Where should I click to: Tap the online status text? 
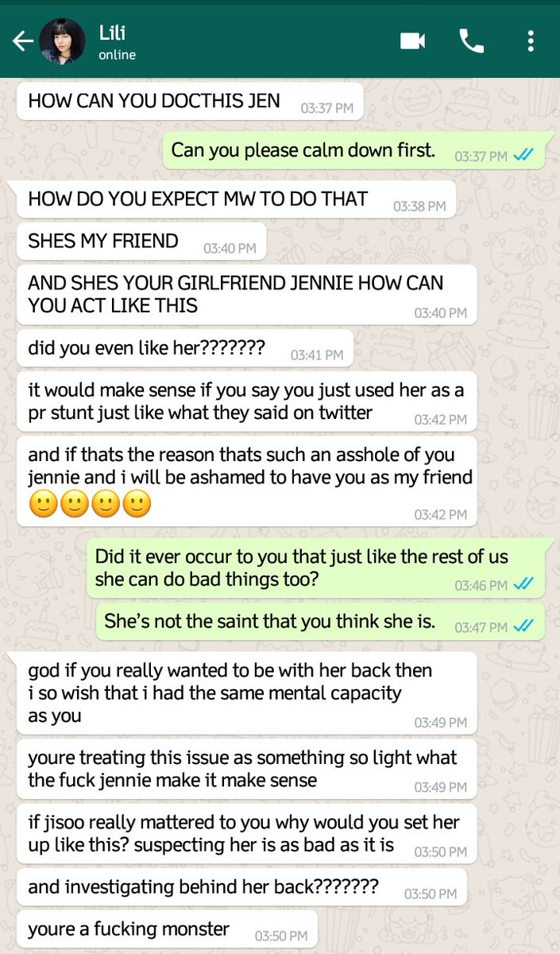(x=117, y=55)
